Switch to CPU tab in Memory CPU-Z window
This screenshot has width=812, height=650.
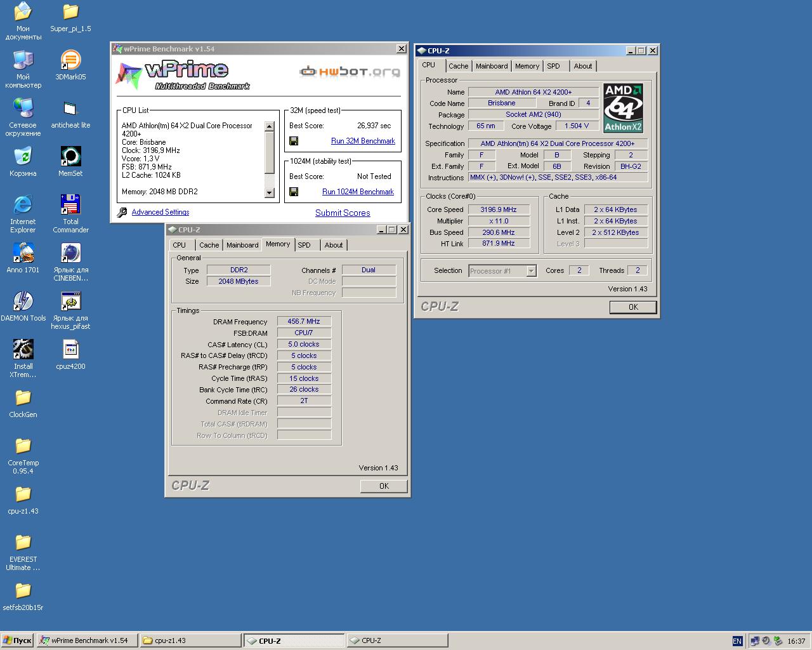(x=180, y=245)
